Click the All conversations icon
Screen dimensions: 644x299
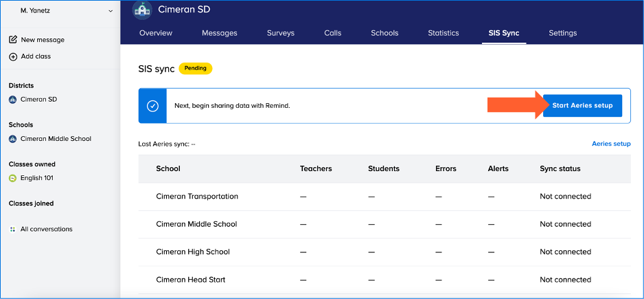coord(12,229)
